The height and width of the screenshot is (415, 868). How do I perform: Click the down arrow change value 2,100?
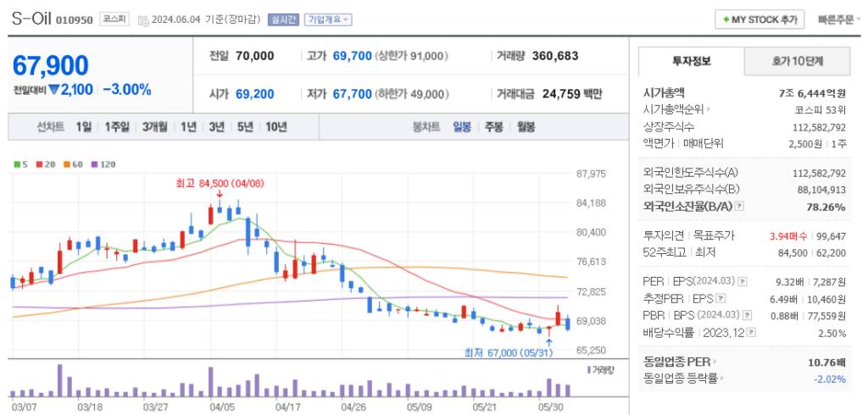pyautogui.click(x=70, y=90)
